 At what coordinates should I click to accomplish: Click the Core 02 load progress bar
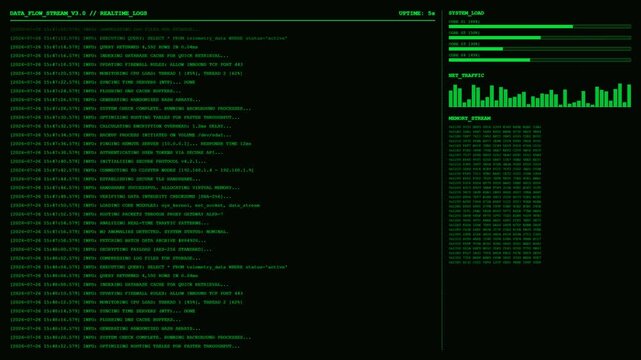[x=540, y=38]
